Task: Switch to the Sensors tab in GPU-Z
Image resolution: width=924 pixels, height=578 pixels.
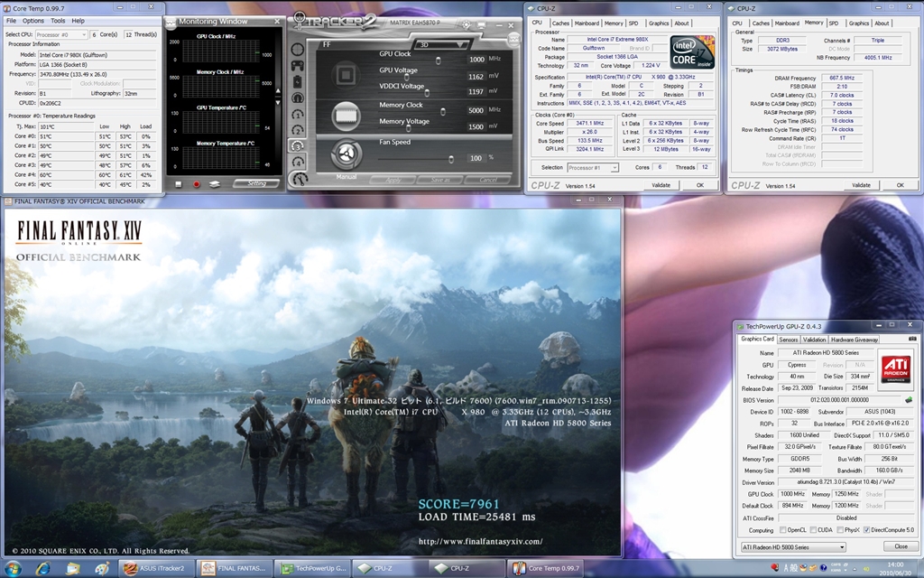Action: [789, 340]
